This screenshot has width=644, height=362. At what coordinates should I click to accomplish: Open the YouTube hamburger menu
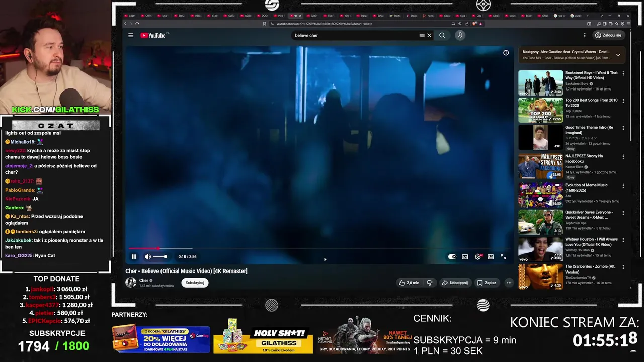(x=131, y=35)
